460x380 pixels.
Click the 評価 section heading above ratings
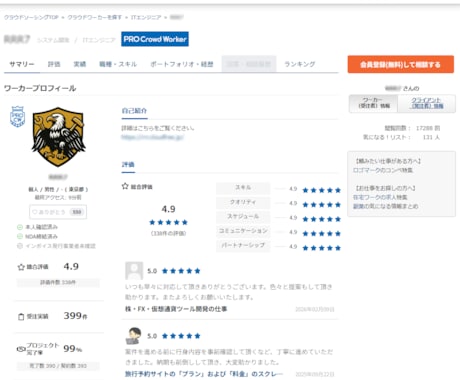128,165
